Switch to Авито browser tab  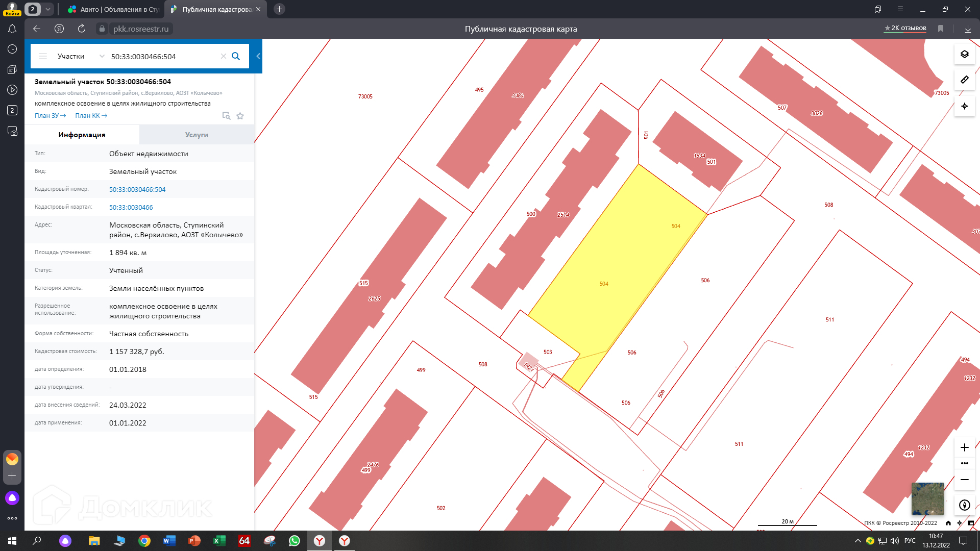pos(114,9)
